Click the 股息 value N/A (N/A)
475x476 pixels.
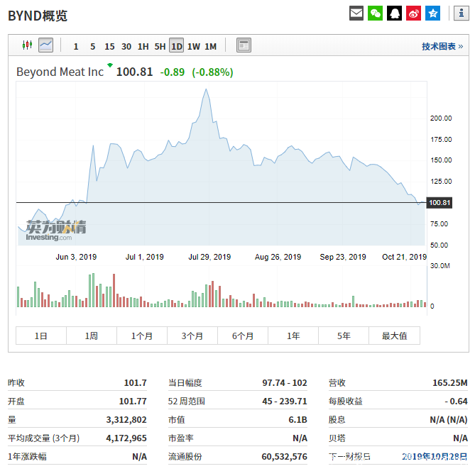click(449, 420)
